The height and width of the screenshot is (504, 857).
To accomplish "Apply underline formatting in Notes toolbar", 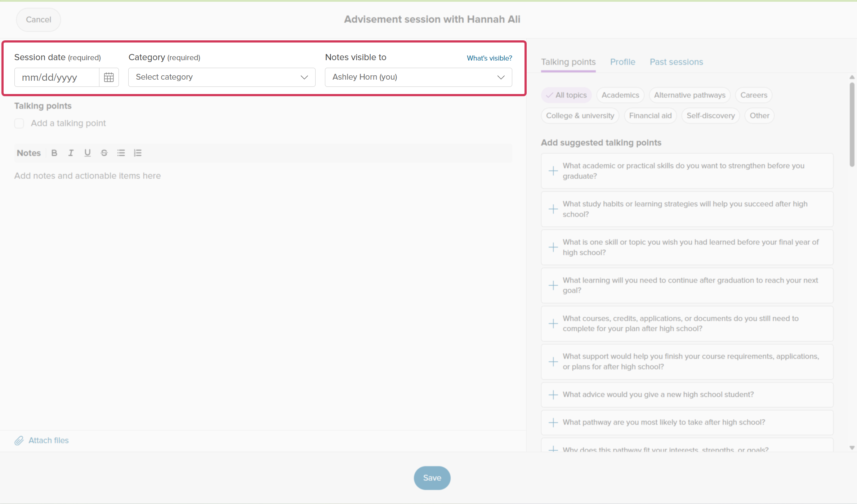I will pos(88,153).
